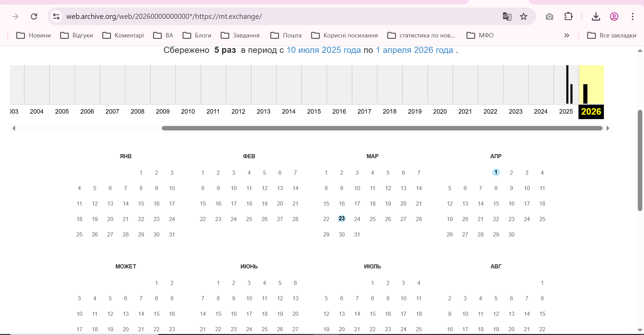The height and width of the screenshot is (335, 644).
Task: Click the ЯНВ month heading
Action: 126,157
